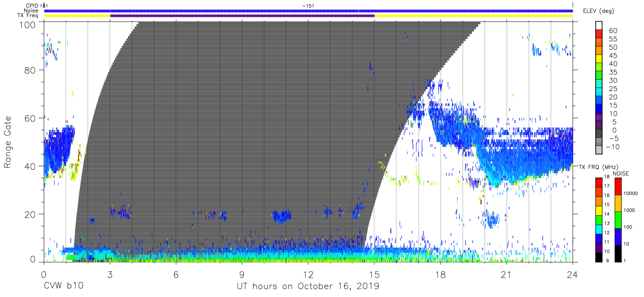Click the "CVW b10" radar beam label
Screen dimensions: 644x297
click(63, 287)
